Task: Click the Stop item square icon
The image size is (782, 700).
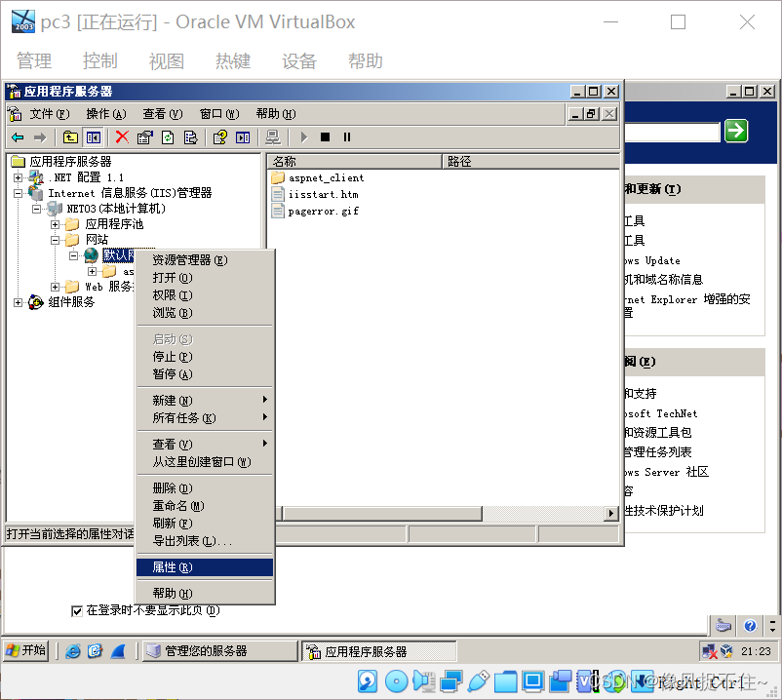Action: 325,137
